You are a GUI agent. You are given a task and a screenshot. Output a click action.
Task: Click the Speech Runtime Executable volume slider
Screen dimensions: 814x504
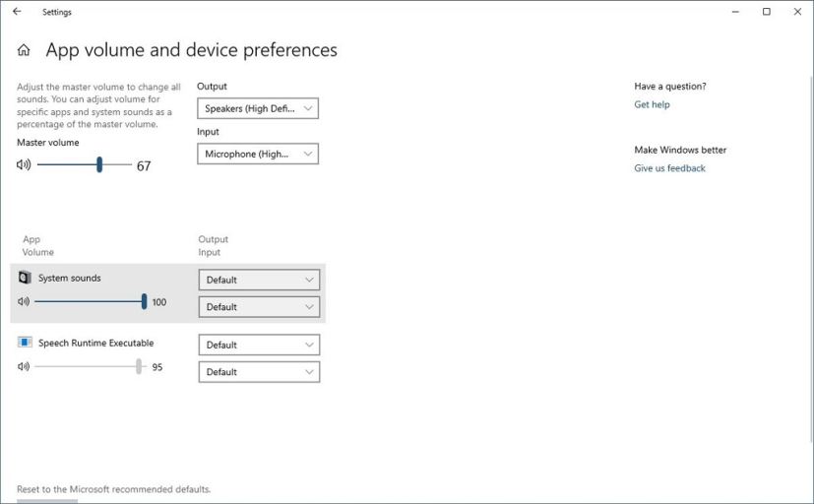coord(91,366)
